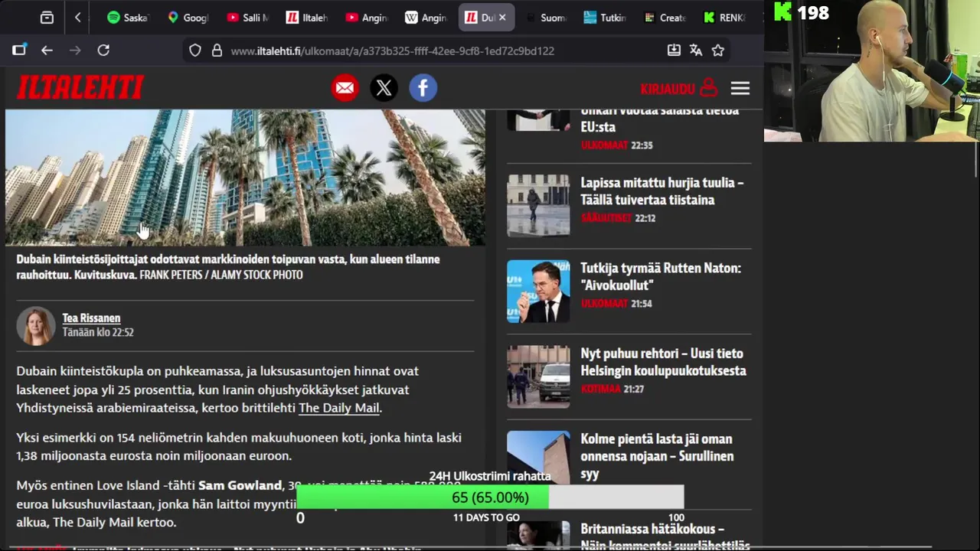
Task: Share the article by email icon
Action: click(345, 88)
